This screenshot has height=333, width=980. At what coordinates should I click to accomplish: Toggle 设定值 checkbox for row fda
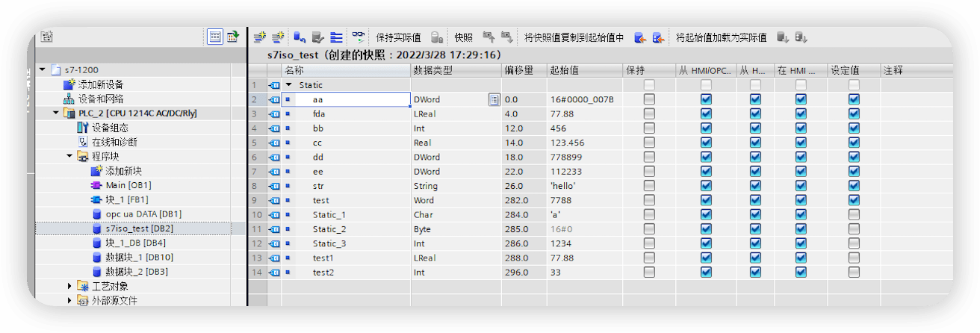(x=854, y=113)
